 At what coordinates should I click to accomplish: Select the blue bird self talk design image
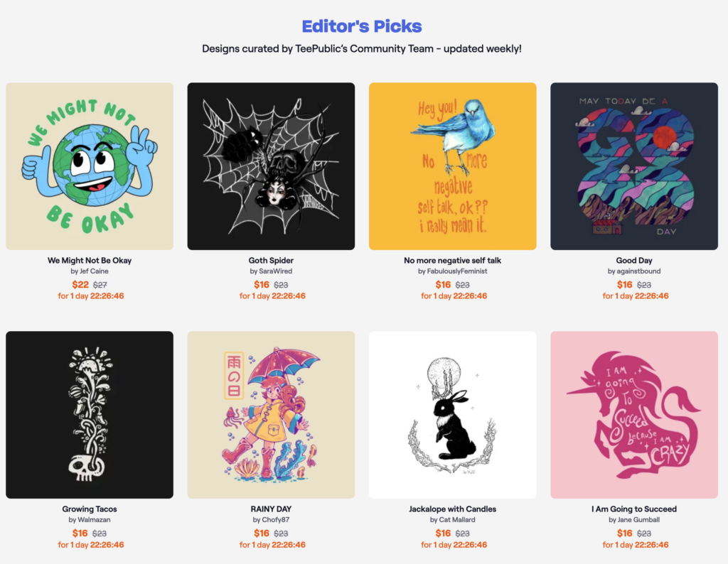coord(453,166)
